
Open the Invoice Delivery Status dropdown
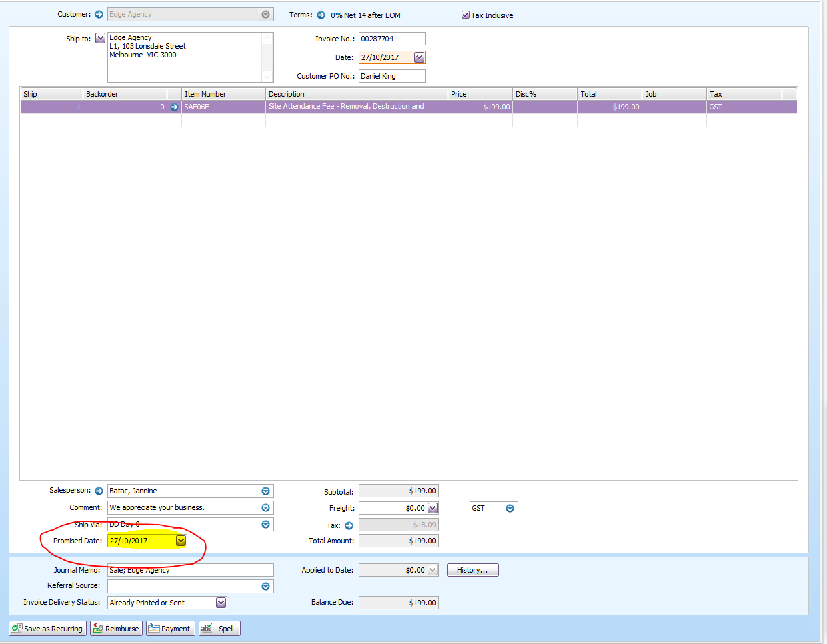click(221, 603)
